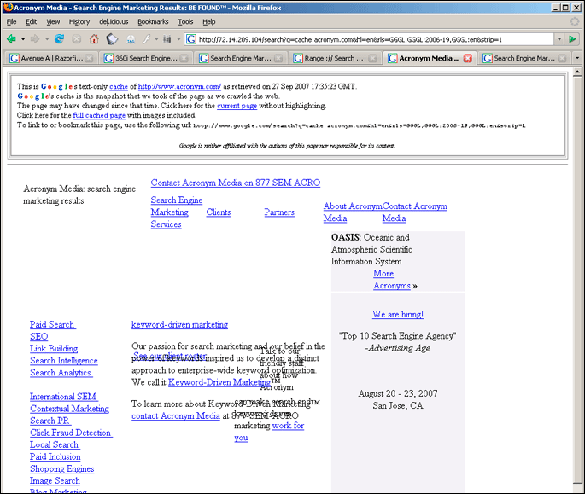
Task: Open the SEO link
Action: [x=39, y=337]
